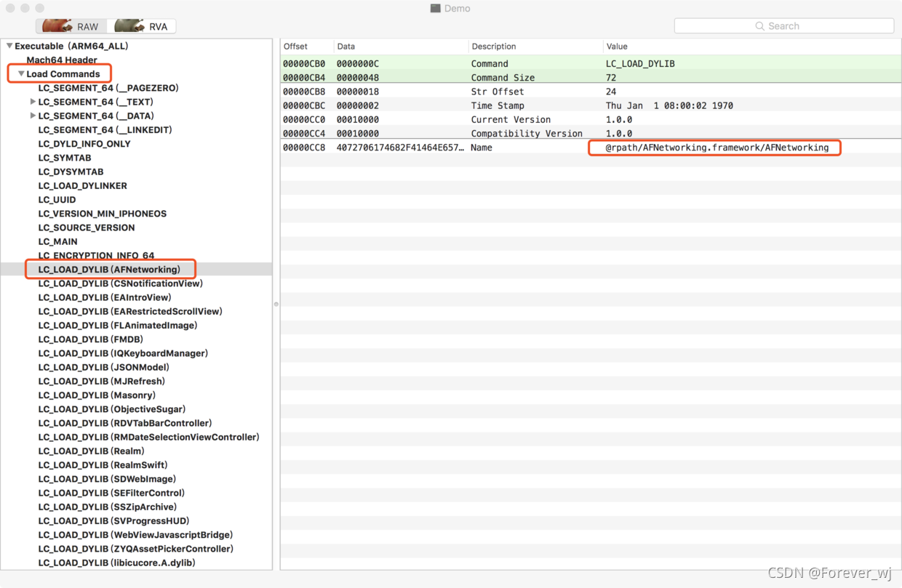This screenshot has height=588, width=902.
Task: Select the Current Version row
Action: tap(591, 119)
